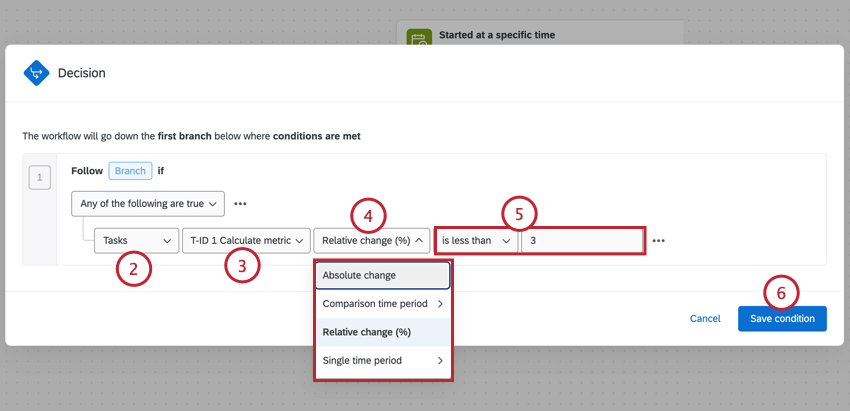Open the condition row ellipsis menu

(658, 240)
